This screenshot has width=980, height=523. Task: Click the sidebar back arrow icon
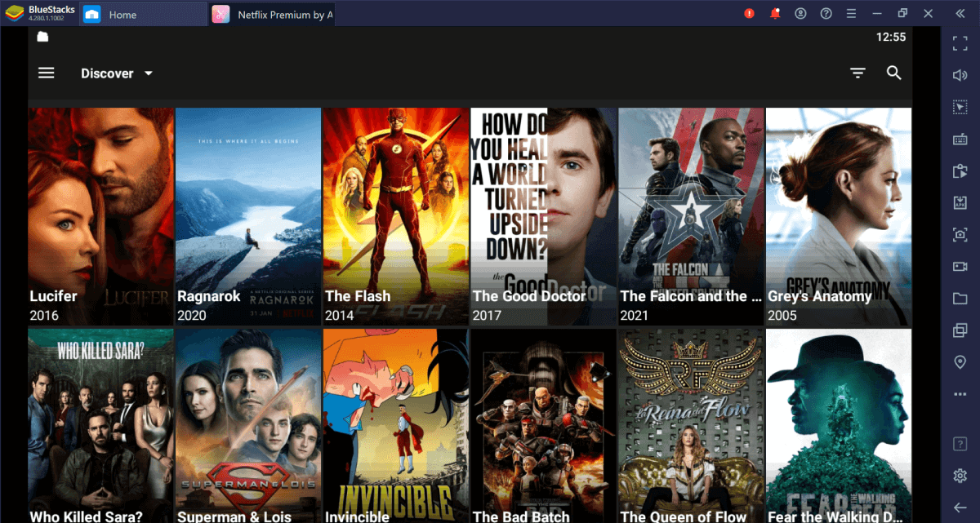coord(960,507)
